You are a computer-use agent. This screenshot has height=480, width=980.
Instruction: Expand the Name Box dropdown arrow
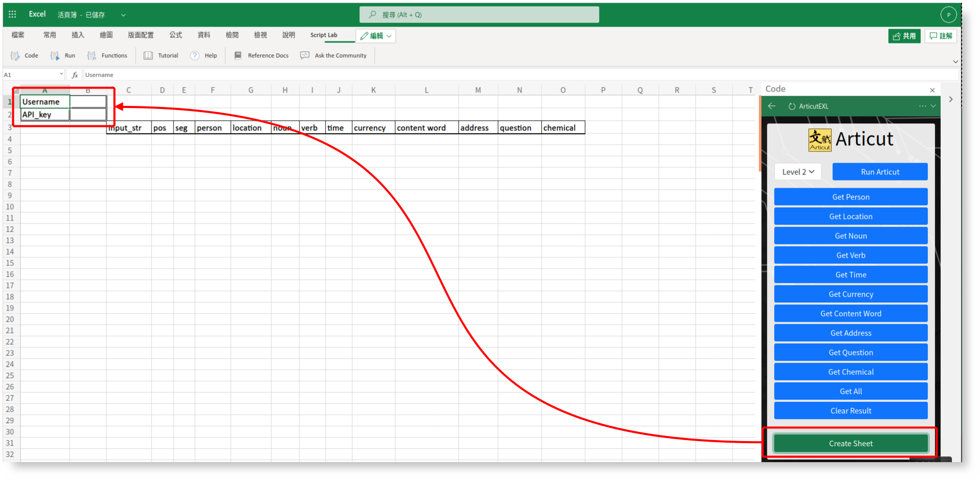[61, 74]
